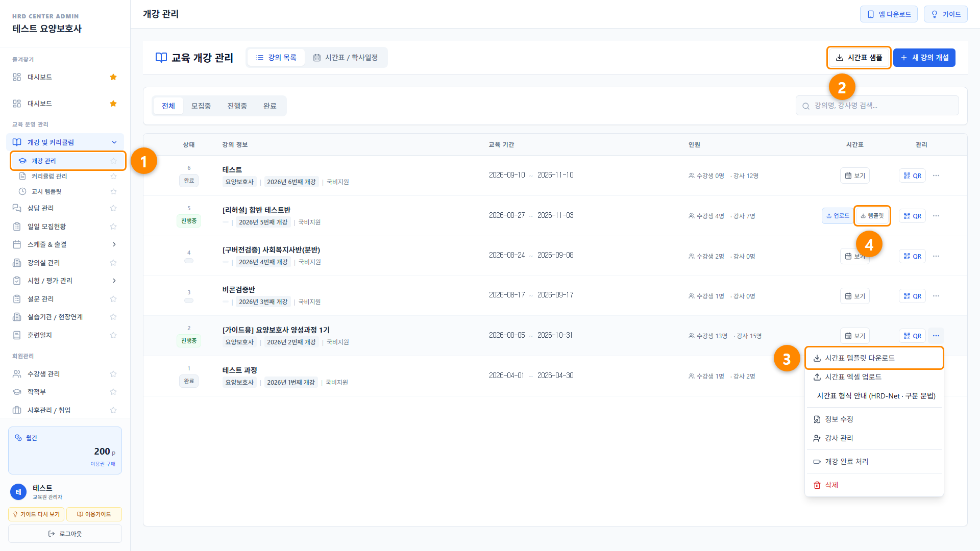This screenshot has height=551, width=980.
Task: Select the 진행중 filter tab
Action: 237,106
